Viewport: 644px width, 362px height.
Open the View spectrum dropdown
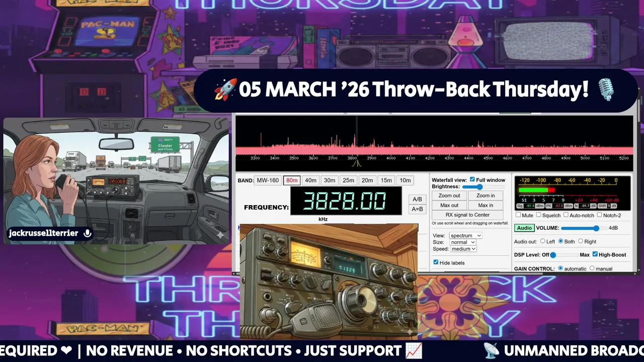coord(465,235)
